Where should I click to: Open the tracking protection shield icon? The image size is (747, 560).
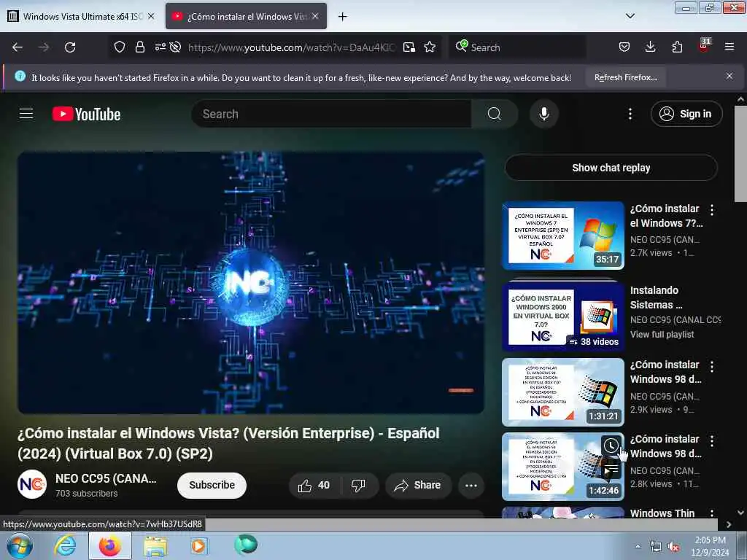(x=120, y=47)
